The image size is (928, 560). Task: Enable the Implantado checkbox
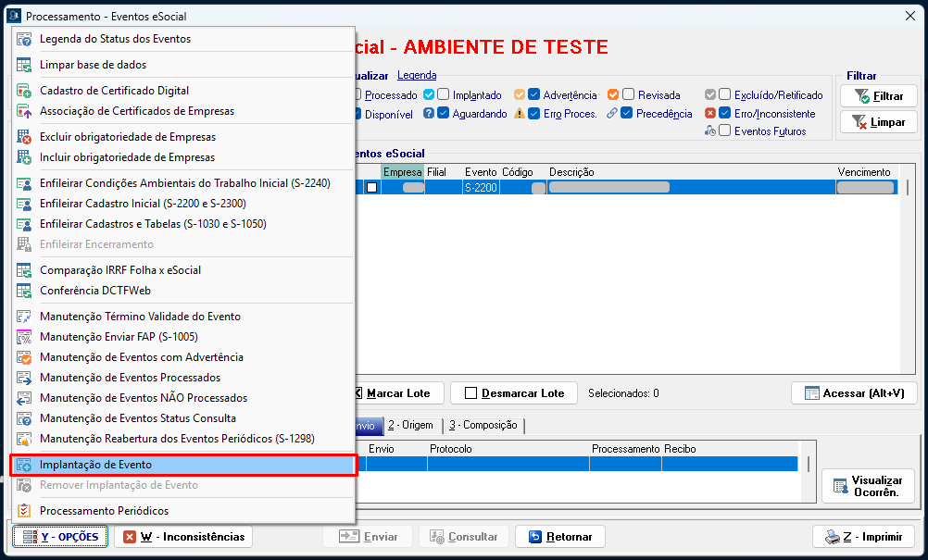click(444, 94)
